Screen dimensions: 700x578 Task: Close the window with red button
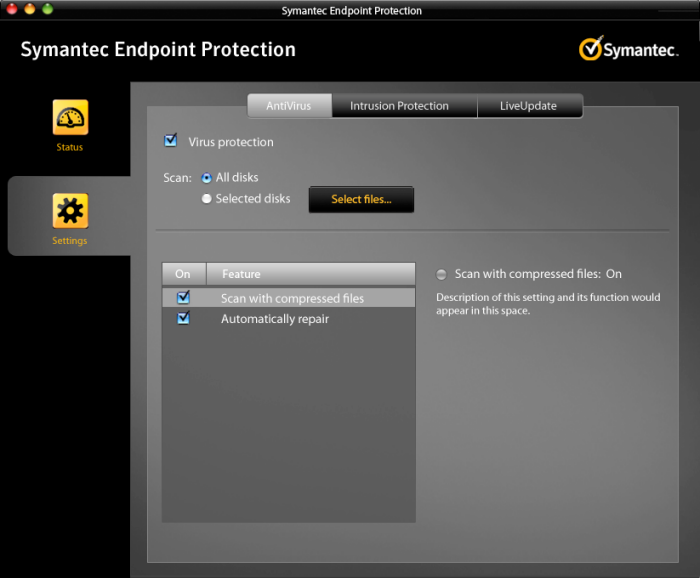[x=12, y=8]
